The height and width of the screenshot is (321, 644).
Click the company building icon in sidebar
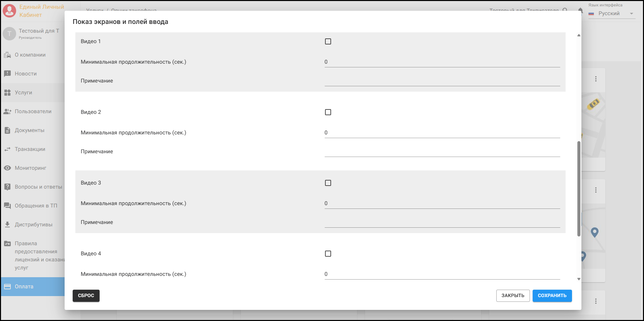click(7, 55)
